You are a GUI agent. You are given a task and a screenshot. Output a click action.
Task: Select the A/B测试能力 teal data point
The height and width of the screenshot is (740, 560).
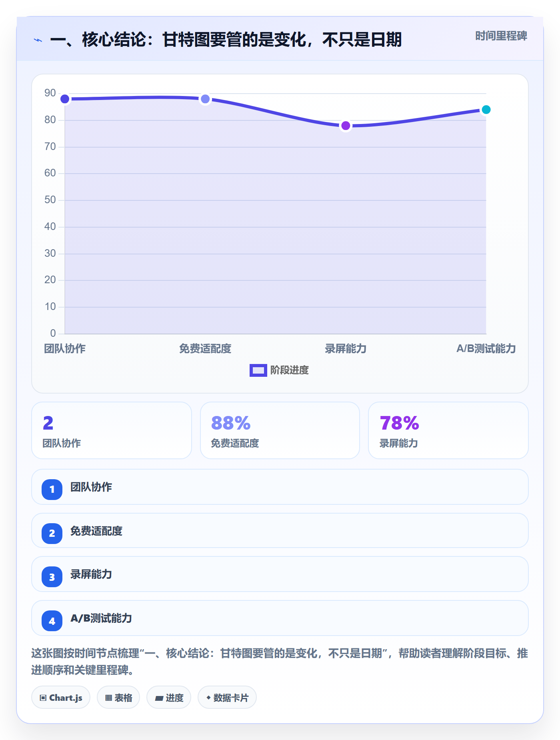point(486,110)
